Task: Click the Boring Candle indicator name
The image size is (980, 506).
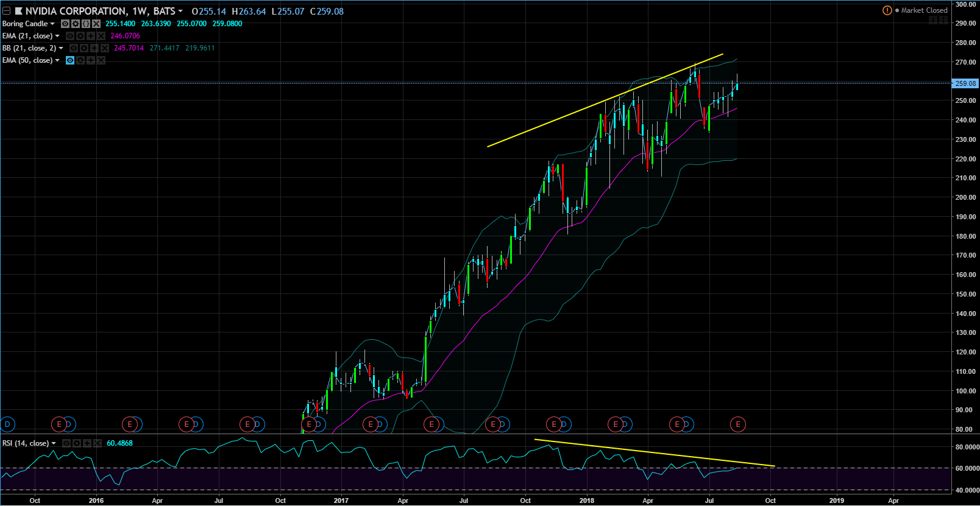Action: click(x=25, y=24)
